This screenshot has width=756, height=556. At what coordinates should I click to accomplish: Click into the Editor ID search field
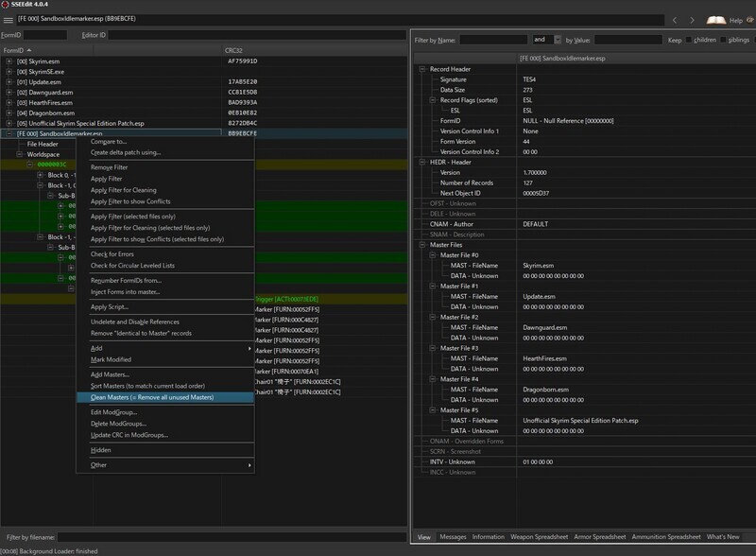click(257, 35)
